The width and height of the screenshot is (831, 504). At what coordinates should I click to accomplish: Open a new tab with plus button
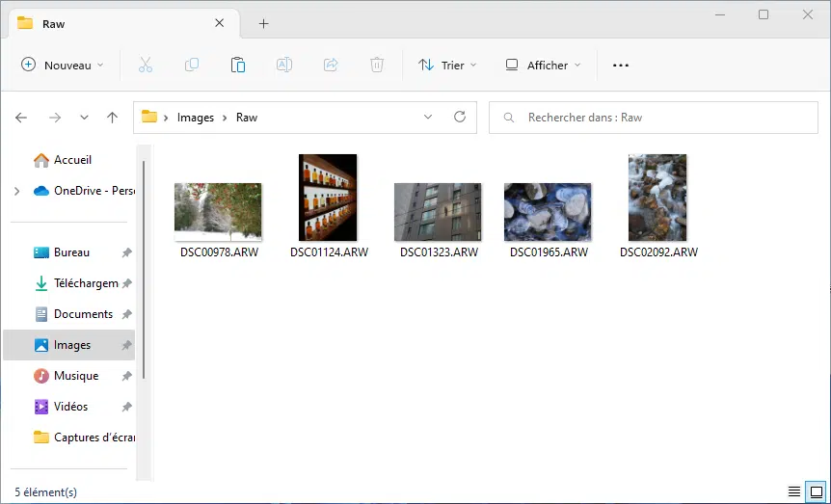pyautogui.click(x=263, y=24)
